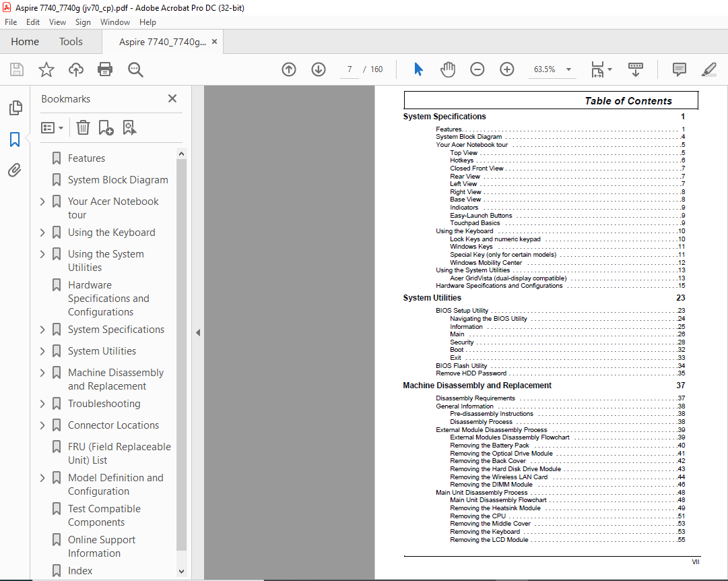
Task: Zoom in with the plus circle
Action: point(507,69)
